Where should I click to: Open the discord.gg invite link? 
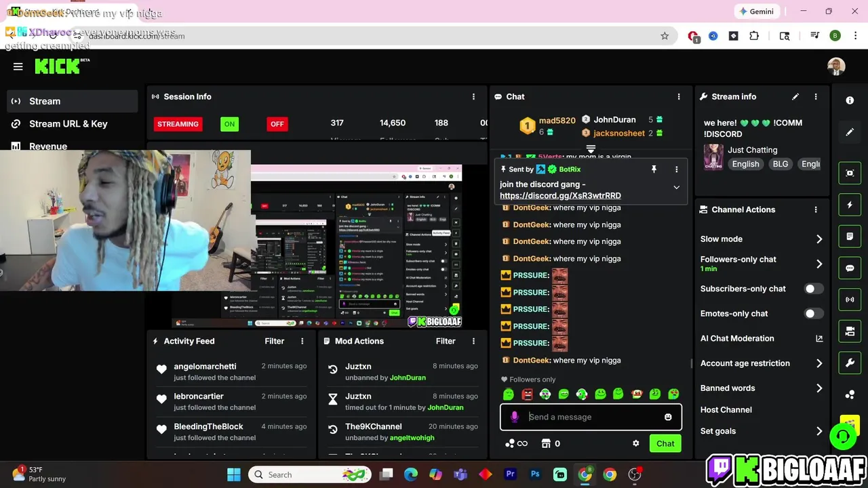point(560,196)
